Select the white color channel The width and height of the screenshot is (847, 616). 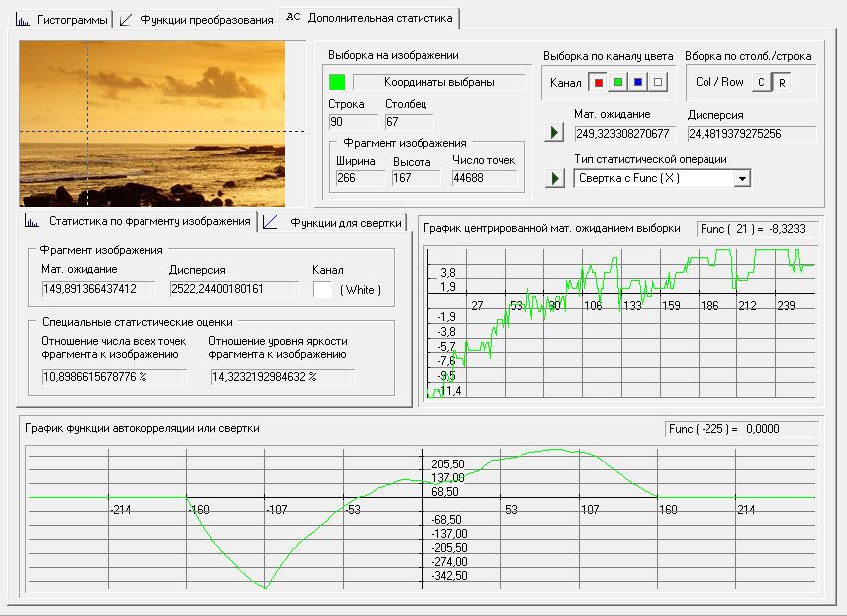pos(658,82)
